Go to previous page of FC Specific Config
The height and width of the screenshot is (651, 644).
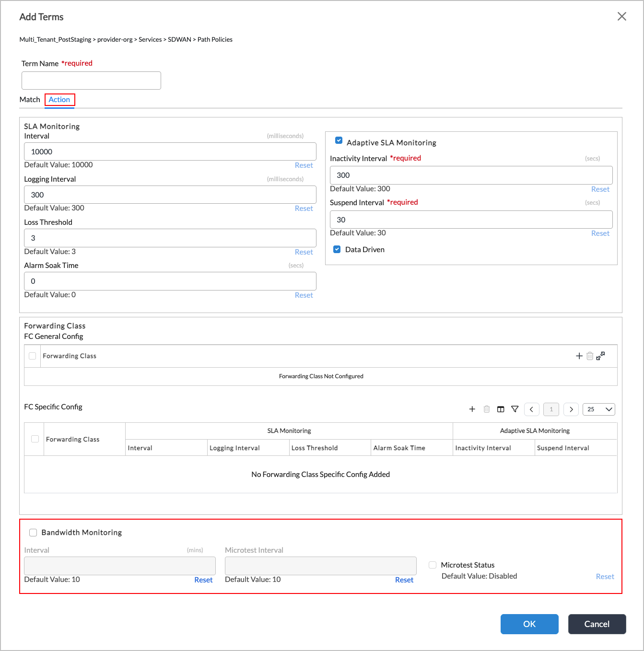click(531, 409)
